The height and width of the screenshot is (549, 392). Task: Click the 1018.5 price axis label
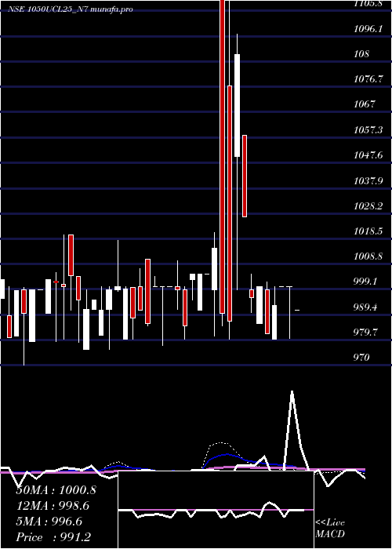(x=368, y=231)
